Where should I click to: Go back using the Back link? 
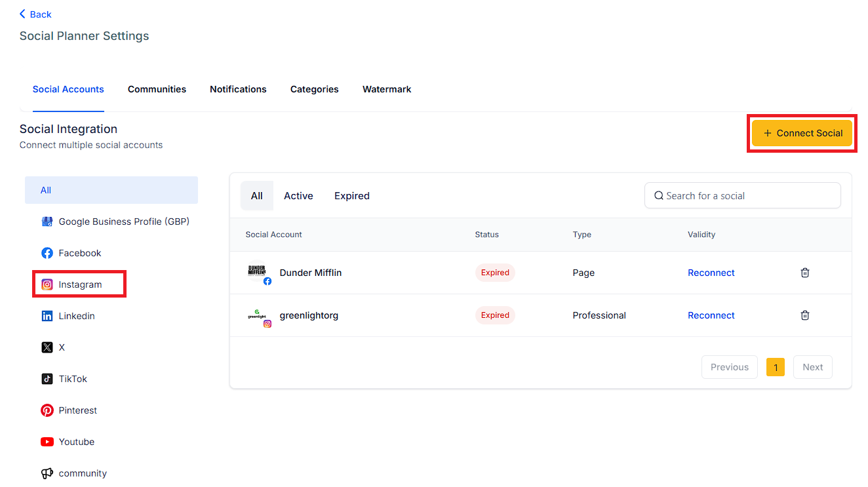[35, 14]
